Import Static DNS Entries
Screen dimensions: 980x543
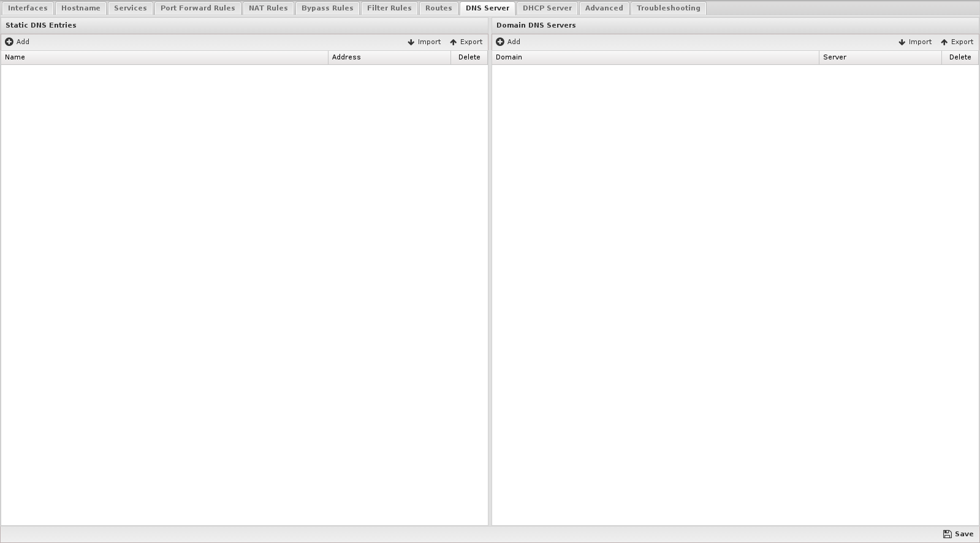[x=424, y=42]
